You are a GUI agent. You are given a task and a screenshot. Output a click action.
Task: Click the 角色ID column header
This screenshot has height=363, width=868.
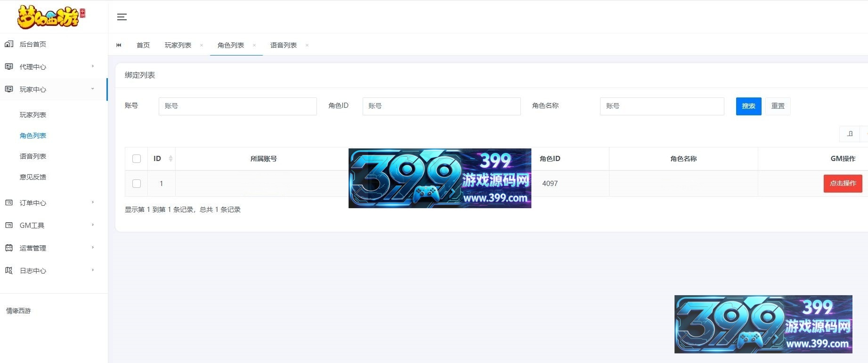click(x=550, y=159)
